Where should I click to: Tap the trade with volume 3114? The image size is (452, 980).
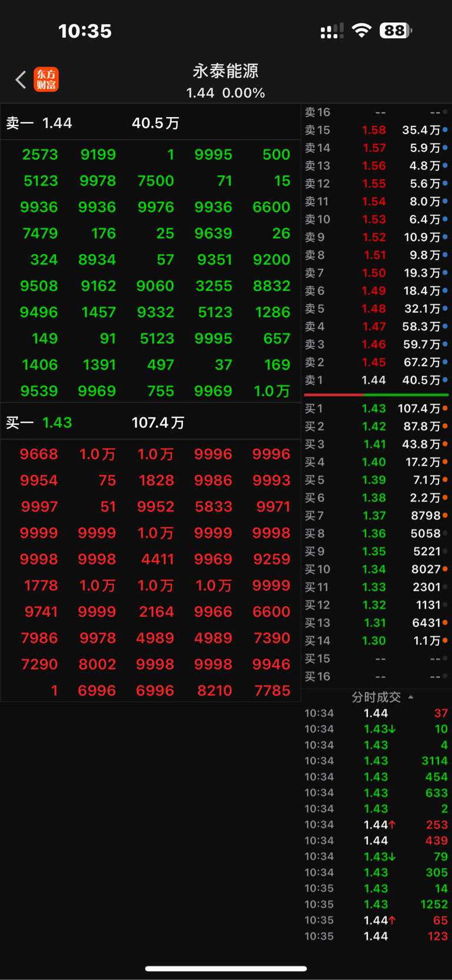(x=435, y=761)
